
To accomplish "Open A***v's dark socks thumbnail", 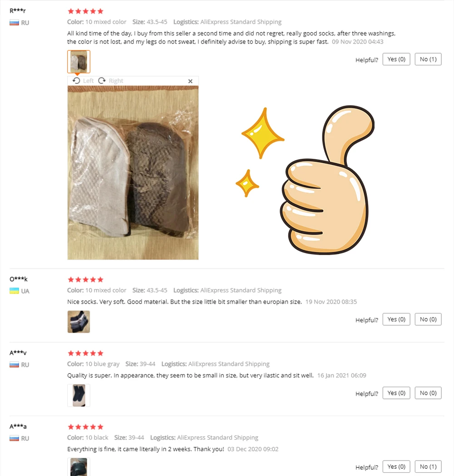I will [79, 395].
